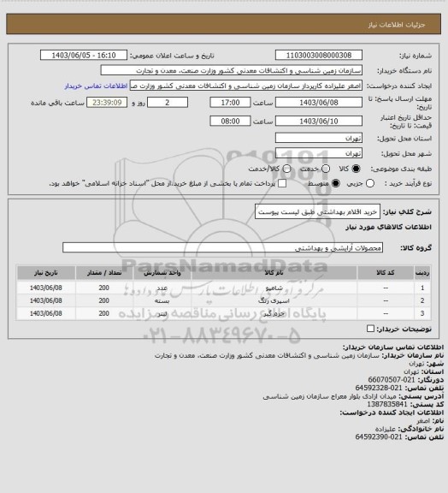The width and height of the screenshot is (448, 493).
Task: Toggle the توضیحات خریدار checkbox
Action: coord(370,329)
